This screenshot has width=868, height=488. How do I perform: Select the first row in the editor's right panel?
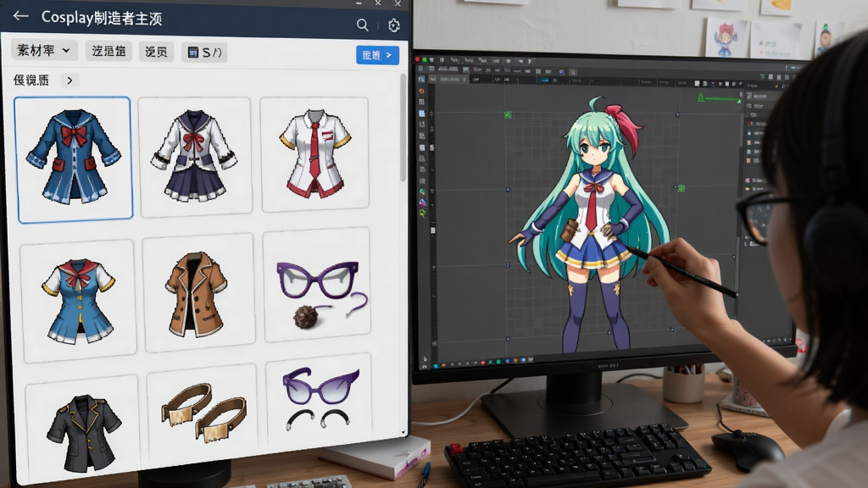761,96
